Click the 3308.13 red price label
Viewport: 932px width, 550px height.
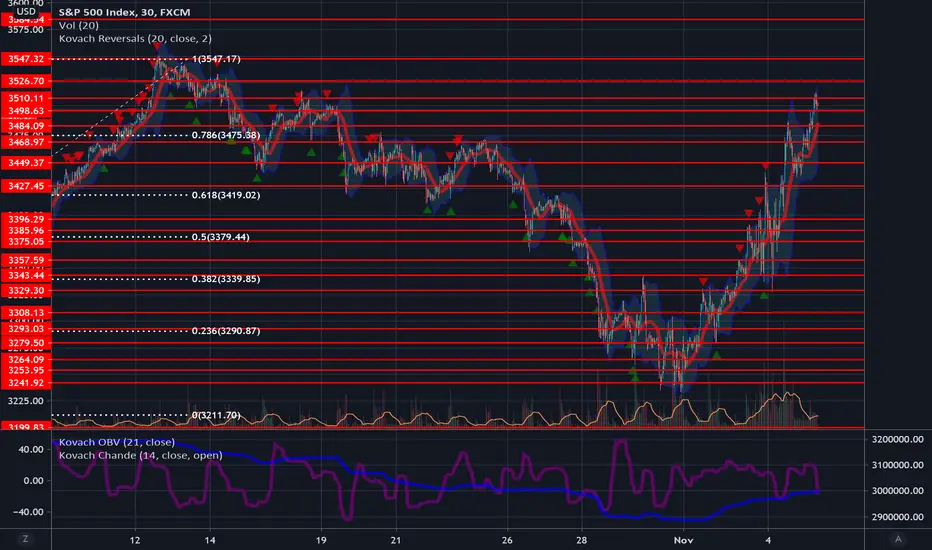[26, 313]
